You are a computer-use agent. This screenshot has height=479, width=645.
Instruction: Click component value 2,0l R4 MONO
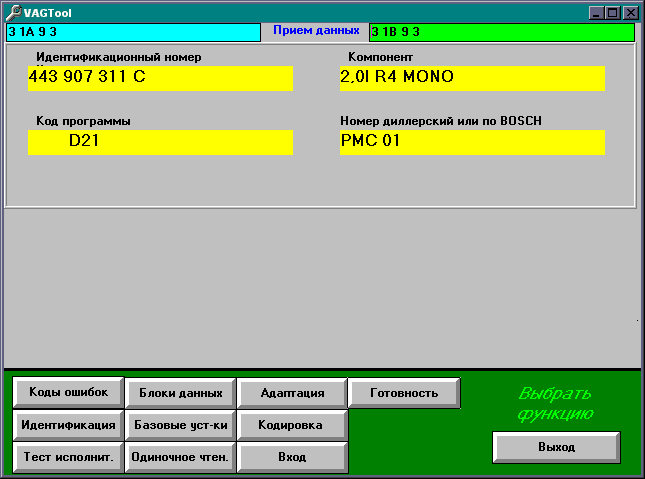tap(472, 78)
